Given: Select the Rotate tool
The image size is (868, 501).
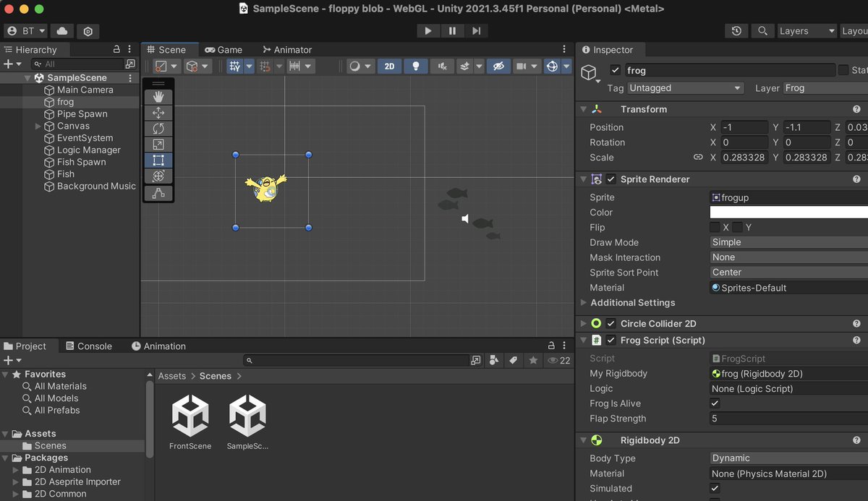Looking at the screenshot, I should [x=158, y=129].
